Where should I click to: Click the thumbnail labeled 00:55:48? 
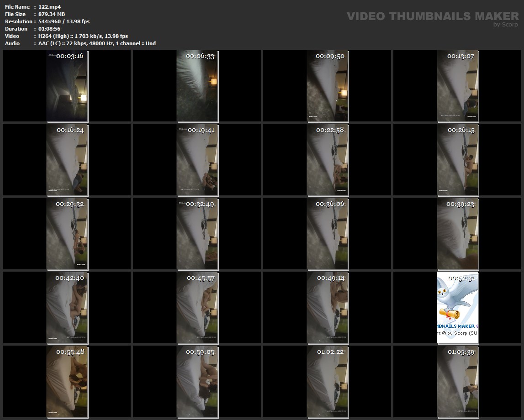point(67,382)
